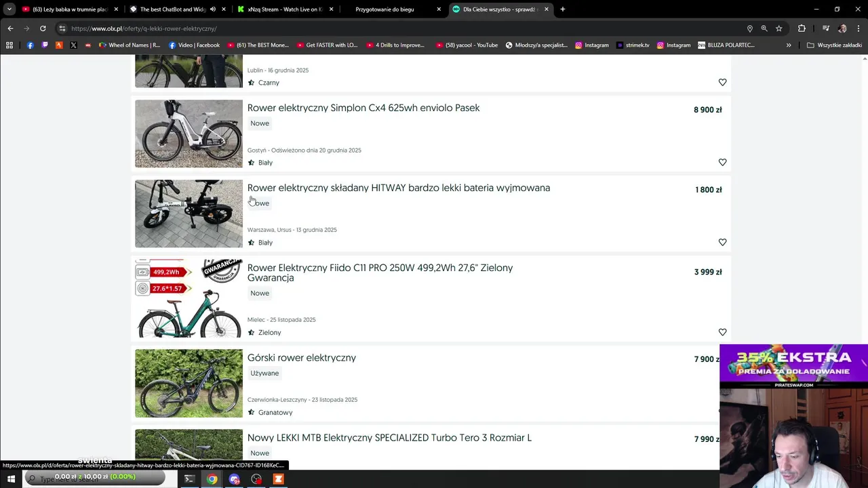Open the Chrome three-dot menu
This screenshot has height=488, width=868.
tap(859, 28)
